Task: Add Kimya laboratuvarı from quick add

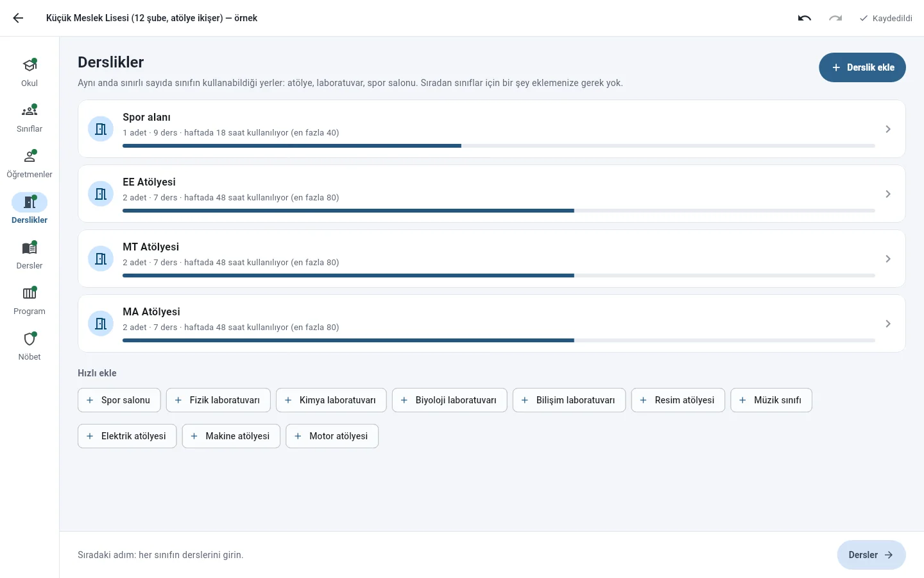Action: [x=331, y=400]
